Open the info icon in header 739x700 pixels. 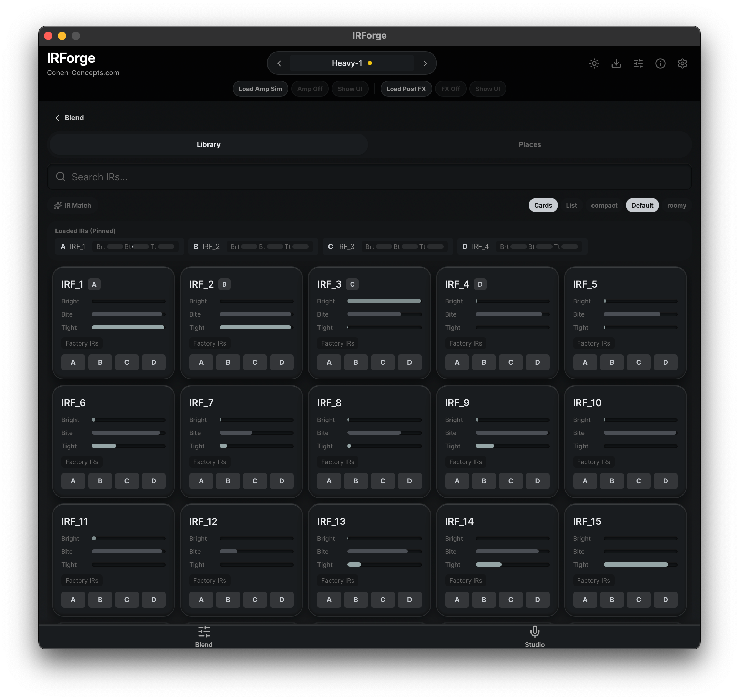(660, 63)
